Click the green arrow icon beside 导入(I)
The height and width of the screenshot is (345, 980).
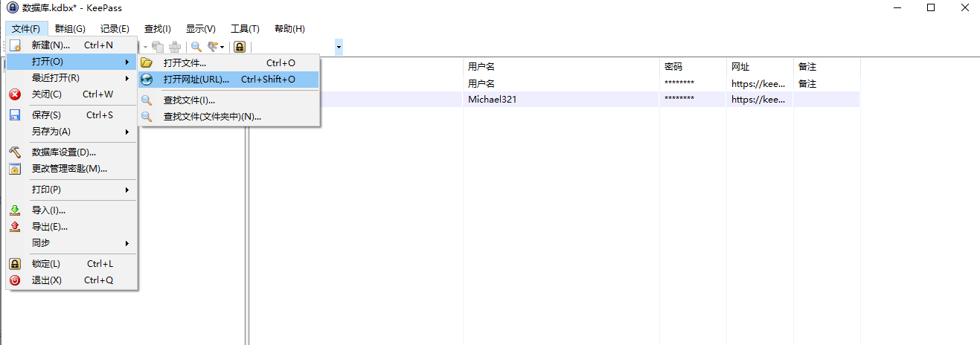[15, 210]
